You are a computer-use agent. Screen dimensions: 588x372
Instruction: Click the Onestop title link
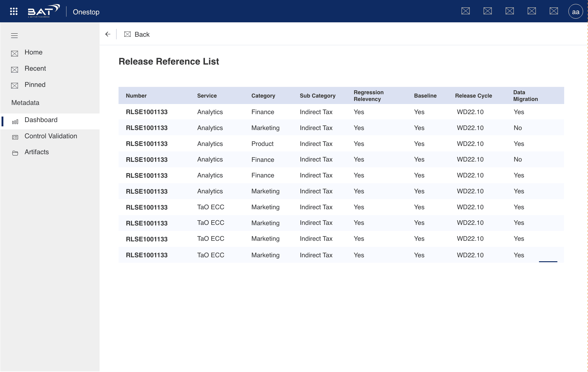(86, 12)
